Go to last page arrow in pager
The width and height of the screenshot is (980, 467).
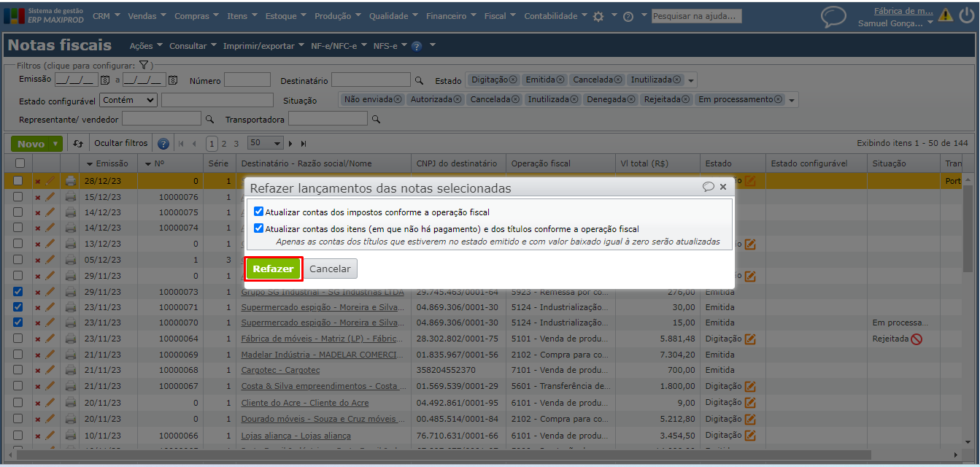click(304, 144)
